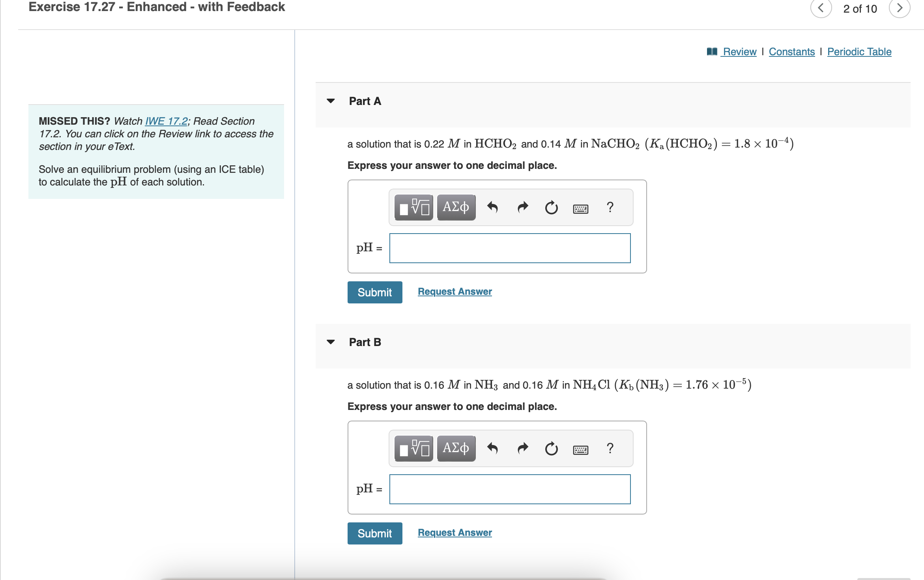924x580 pixels.
Task: Click redo arrow in Part A toolbar
Action: 522,208
